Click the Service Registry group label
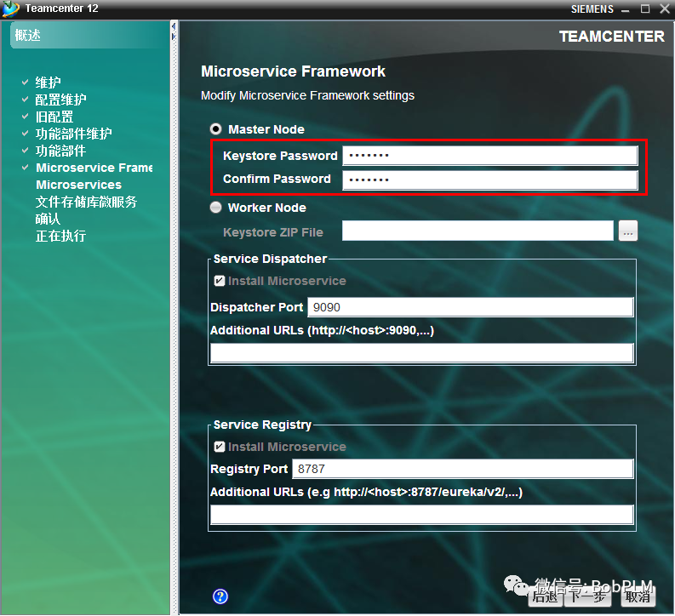This screenshot has width=675, height=616. click(x=262, y=425)
